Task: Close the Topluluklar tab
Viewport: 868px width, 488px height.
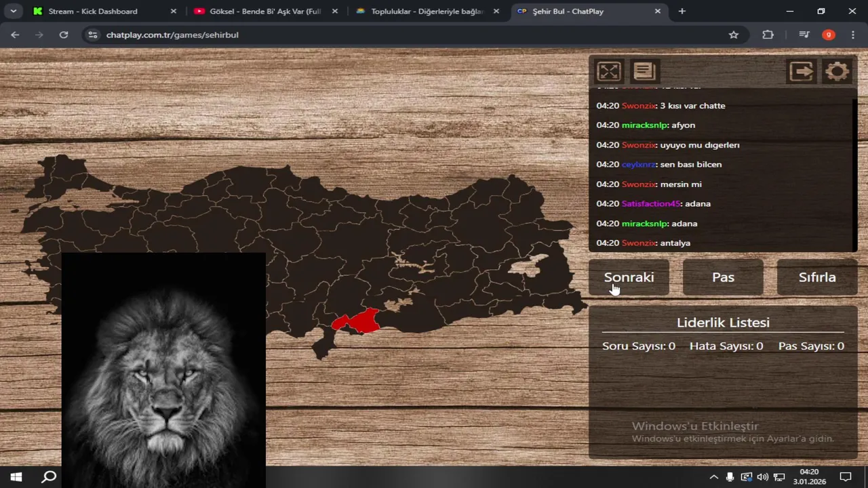Action: pos(496,12)
